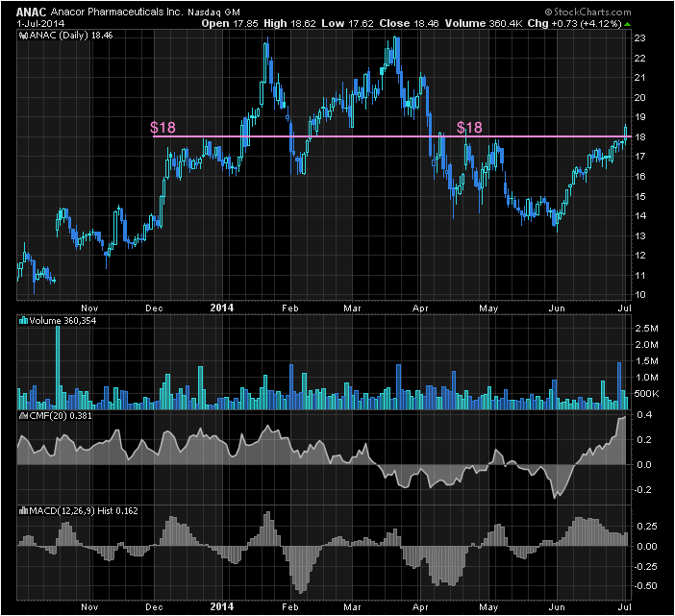
Task: Click the 2014 label on price chart axis
Action: (x=222, y=308)
